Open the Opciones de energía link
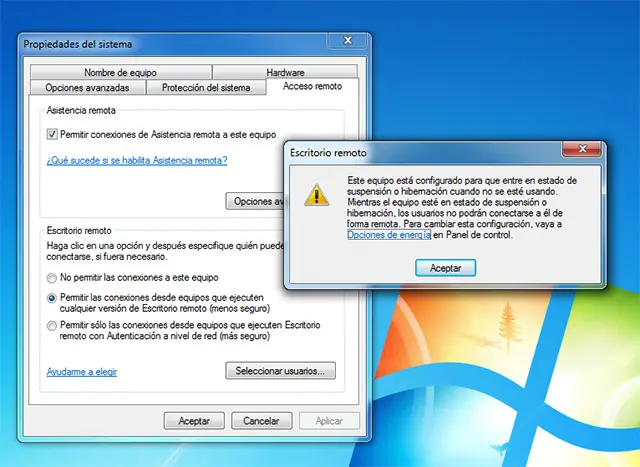640x467 pixels. click(389, 235)
